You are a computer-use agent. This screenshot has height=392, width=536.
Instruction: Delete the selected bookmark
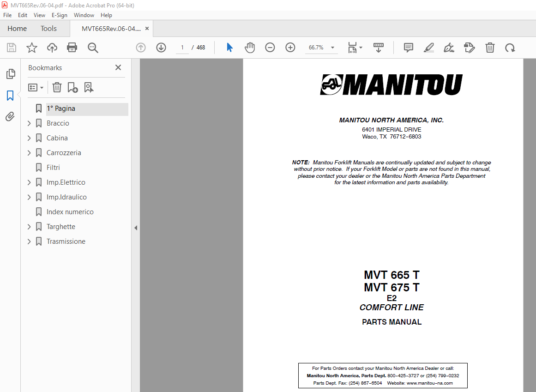(57, 87)
